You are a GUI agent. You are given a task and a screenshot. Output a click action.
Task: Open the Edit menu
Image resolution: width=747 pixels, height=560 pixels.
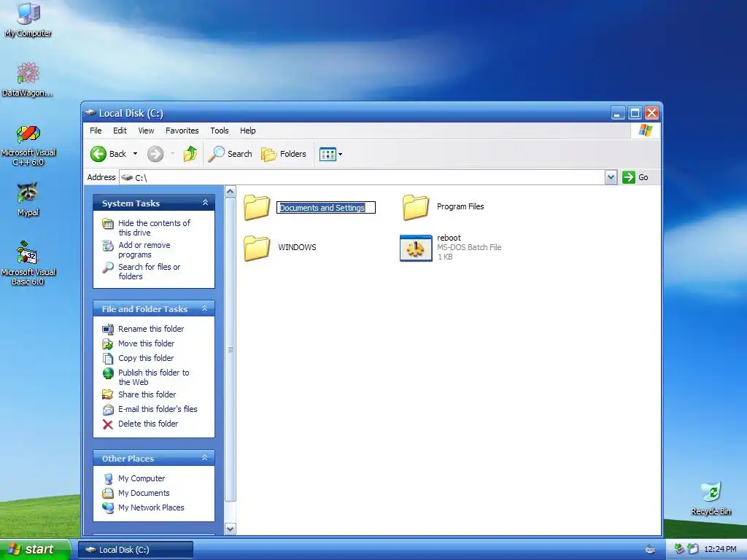pyautogui.click(x=120, y=131)
